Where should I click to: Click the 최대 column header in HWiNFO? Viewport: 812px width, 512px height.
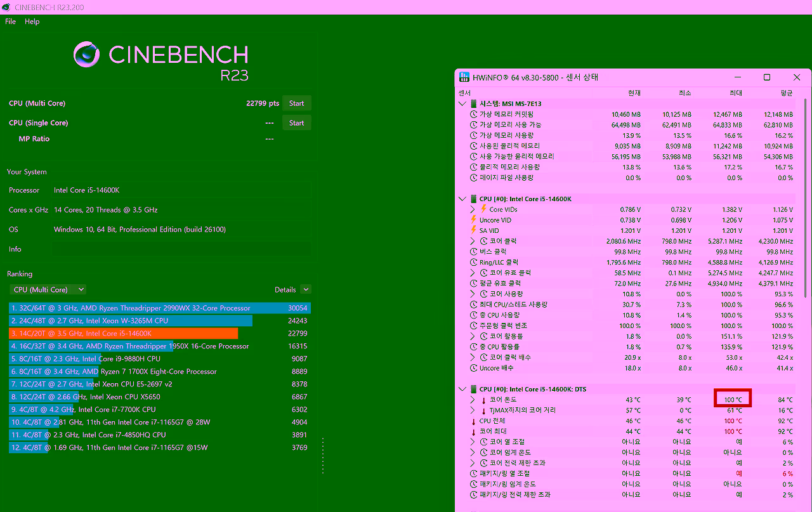click(x=735, y=93)
